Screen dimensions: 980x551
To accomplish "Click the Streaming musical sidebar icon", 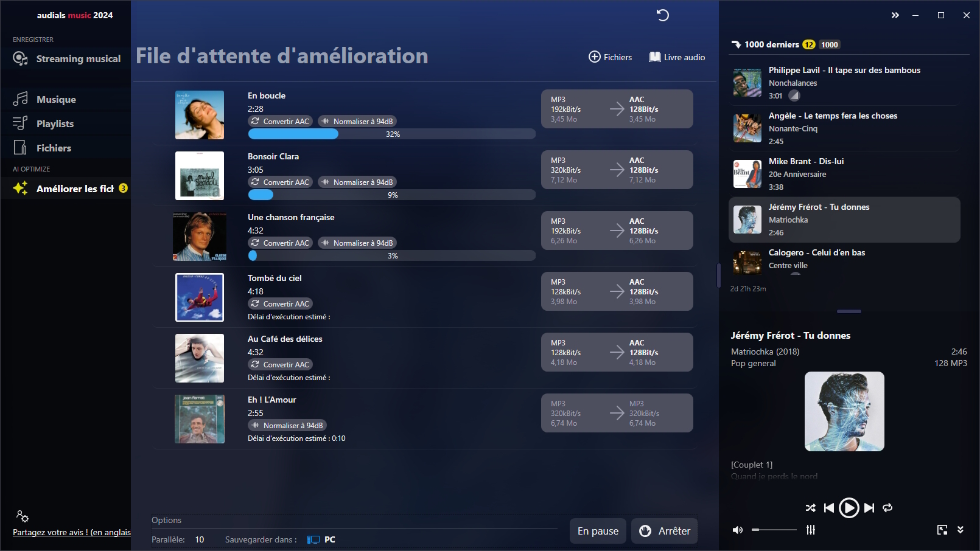I will click(21, 58).
